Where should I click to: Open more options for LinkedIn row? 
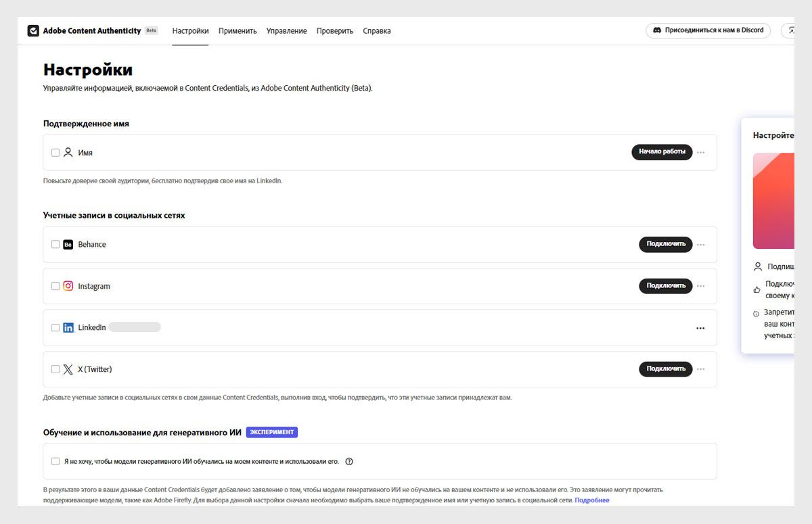[700, 329]
